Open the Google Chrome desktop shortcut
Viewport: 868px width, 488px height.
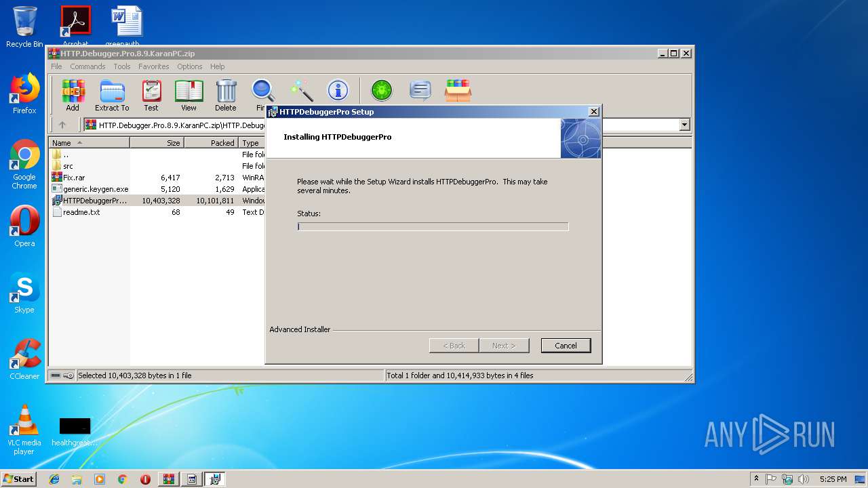[24, 165]
